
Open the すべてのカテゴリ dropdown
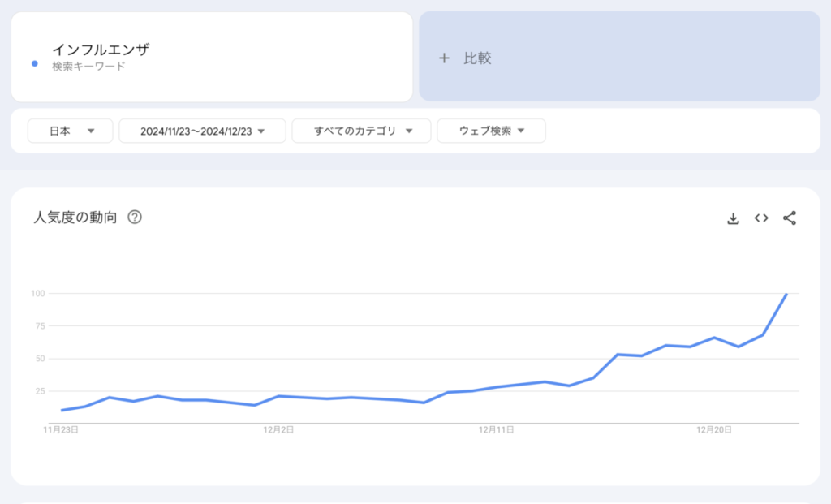coord(361,131)
